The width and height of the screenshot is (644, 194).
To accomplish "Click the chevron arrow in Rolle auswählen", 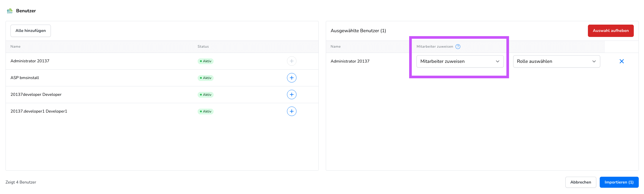I will coord(594,61).
